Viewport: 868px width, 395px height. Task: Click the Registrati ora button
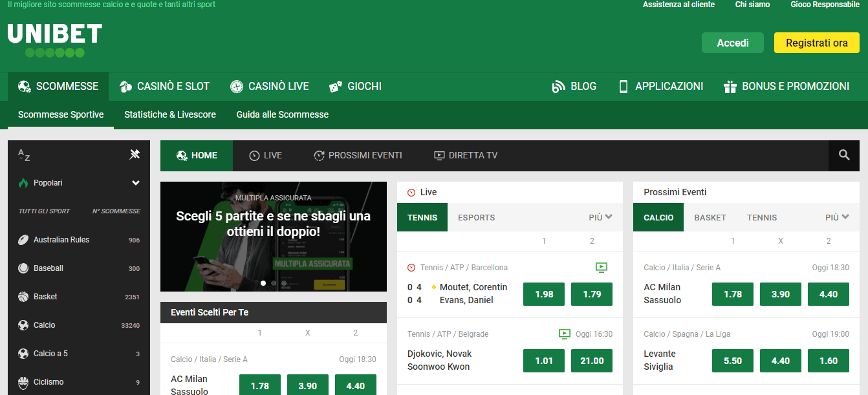[817, 43]
